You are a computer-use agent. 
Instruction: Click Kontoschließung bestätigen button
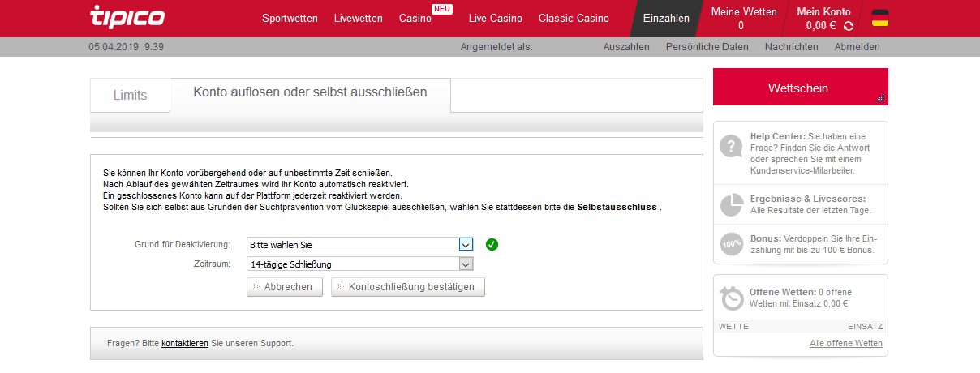pyautogui.click(x=408, y=287)
